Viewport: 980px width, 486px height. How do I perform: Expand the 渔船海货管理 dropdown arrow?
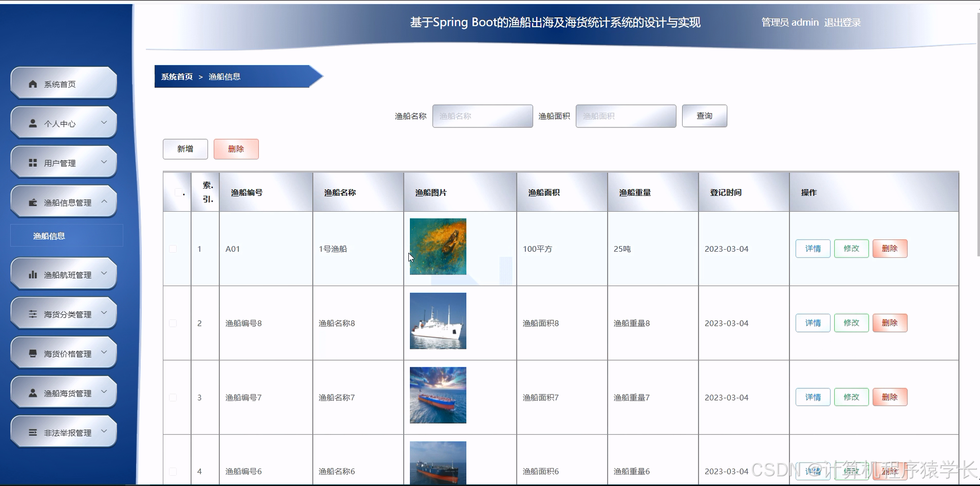[x=104, y=392]
